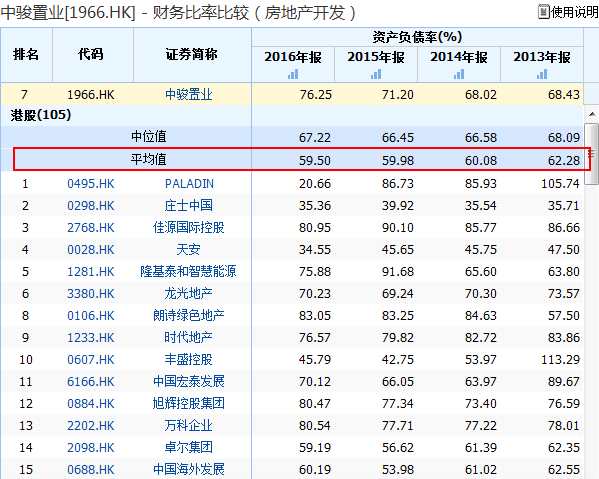The width and height of the screenshot is (599, 479).
Task: Open the 1281.HK code link
Action: (91, 272)
